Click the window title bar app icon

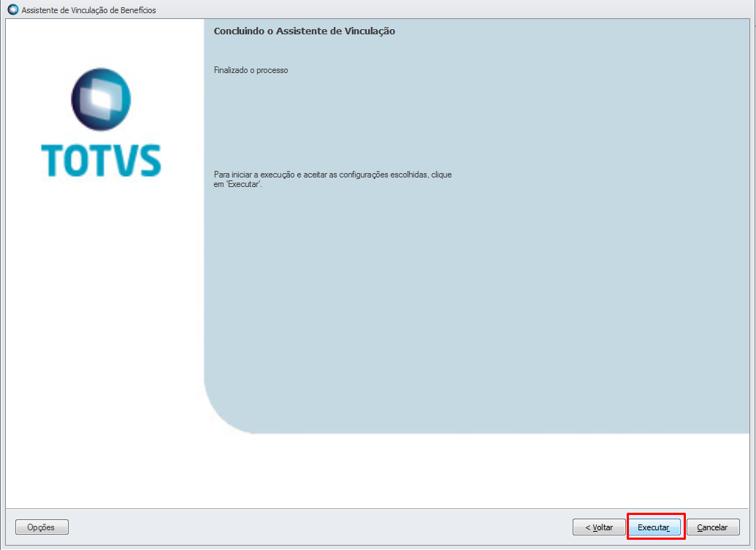13,9
